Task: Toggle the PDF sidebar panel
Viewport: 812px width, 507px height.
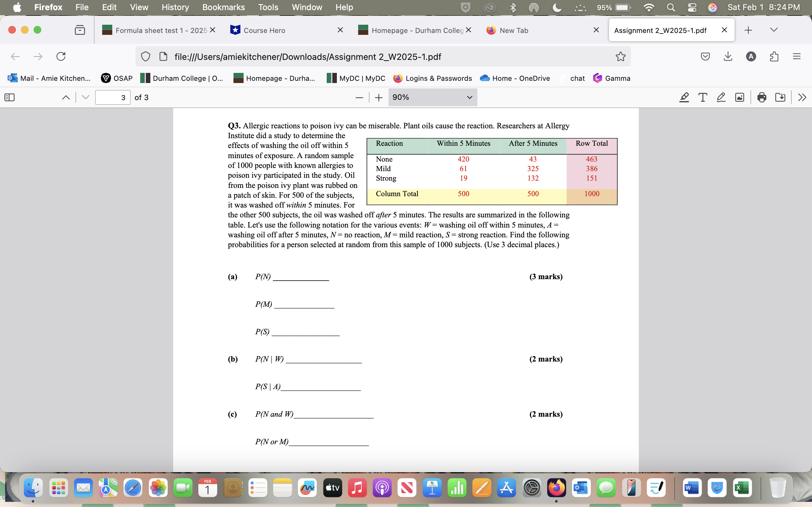Action: [9, 97]
